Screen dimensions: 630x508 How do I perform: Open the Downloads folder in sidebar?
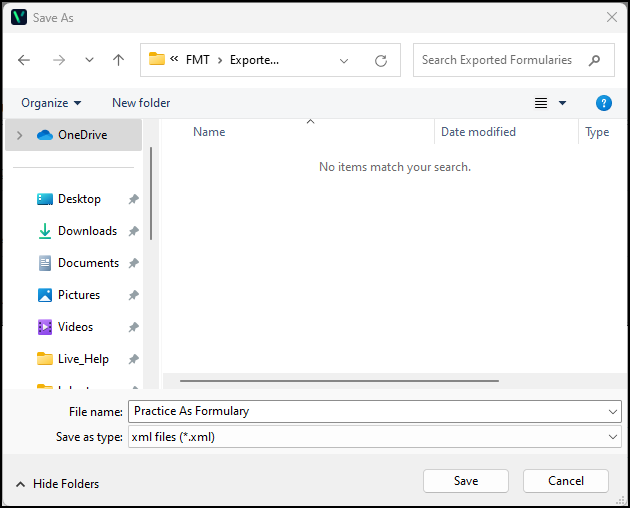(x=87, y=231)
